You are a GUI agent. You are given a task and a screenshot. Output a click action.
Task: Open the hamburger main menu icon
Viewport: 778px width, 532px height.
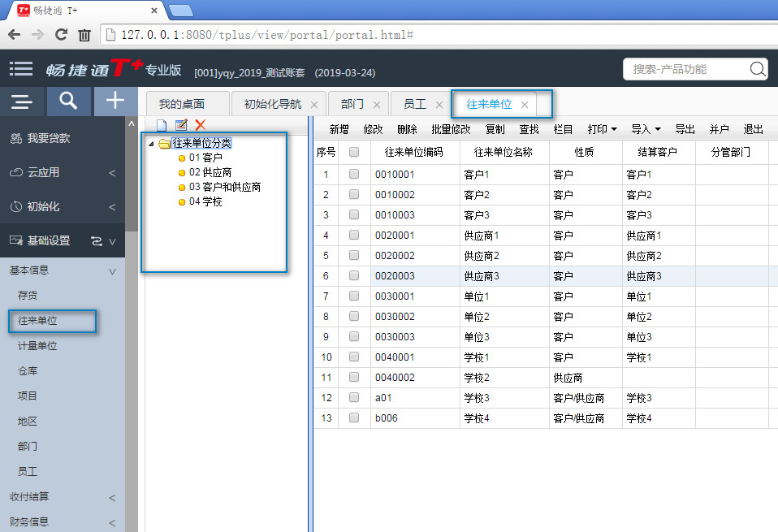tap(21, 70)
